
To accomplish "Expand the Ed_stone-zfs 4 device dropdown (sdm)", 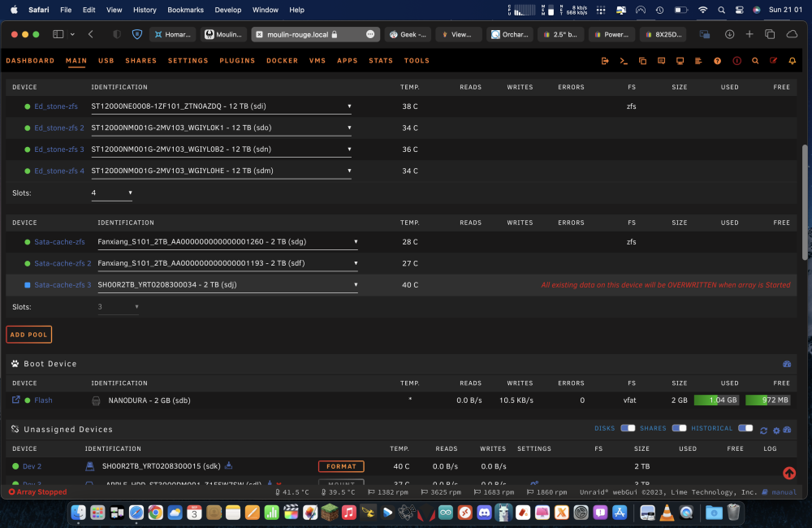I will click(x=221, y=171).
